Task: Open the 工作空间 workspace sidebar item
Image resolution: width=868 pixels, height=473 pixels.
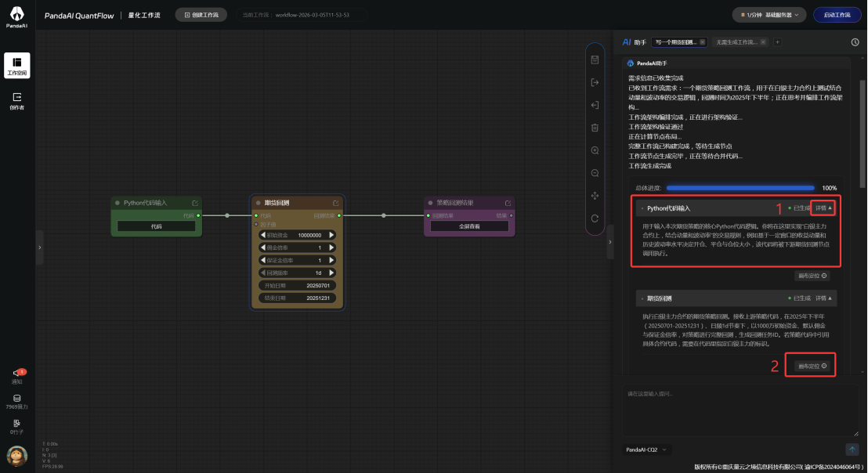Action: [17, 66]
